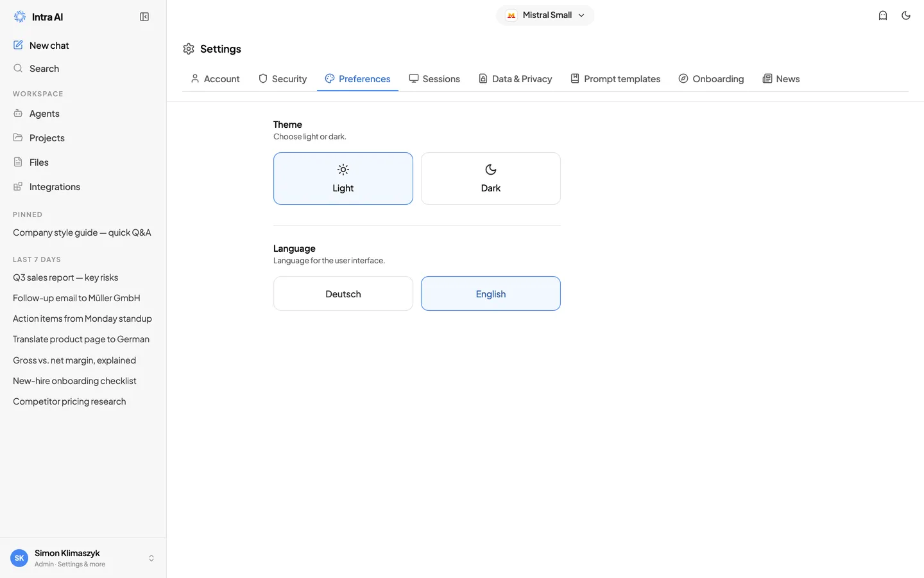Click the News newspaper icon

click(x=767, y=78)
